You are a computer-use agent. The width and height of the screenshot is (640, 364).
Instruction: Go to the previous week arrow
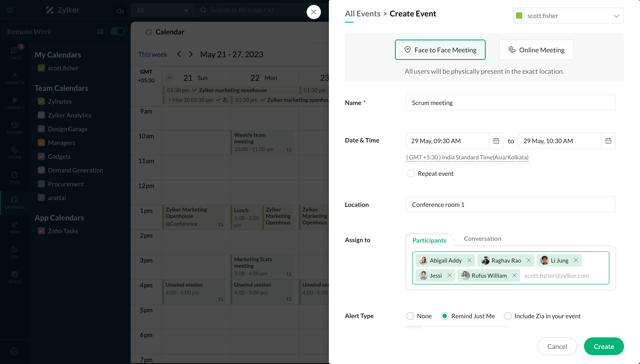pyautogui.click(x=179, y=54)
